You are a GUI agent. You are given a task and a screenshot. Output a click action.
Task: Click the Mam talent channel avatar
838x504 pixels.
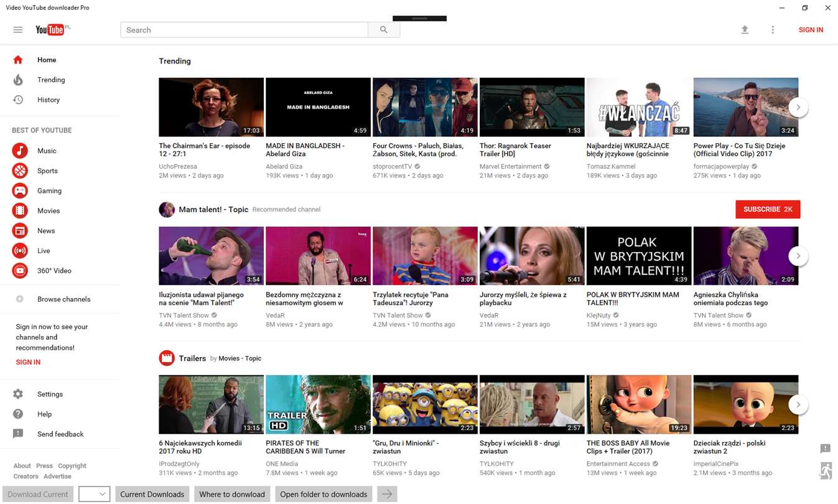click(x=167, y=209)
